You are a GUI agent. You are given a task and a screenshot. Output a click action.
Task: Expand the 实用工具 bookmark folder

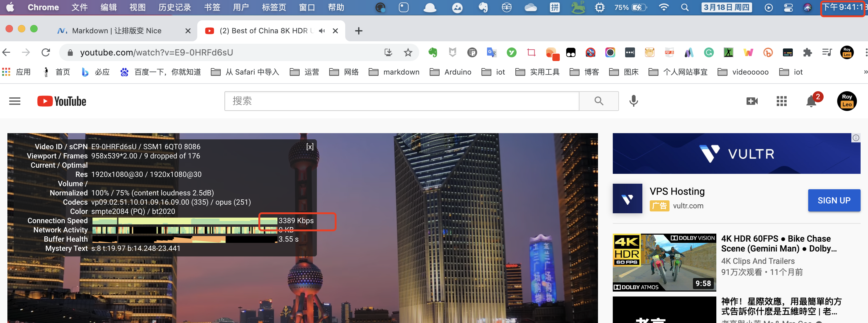537,72
